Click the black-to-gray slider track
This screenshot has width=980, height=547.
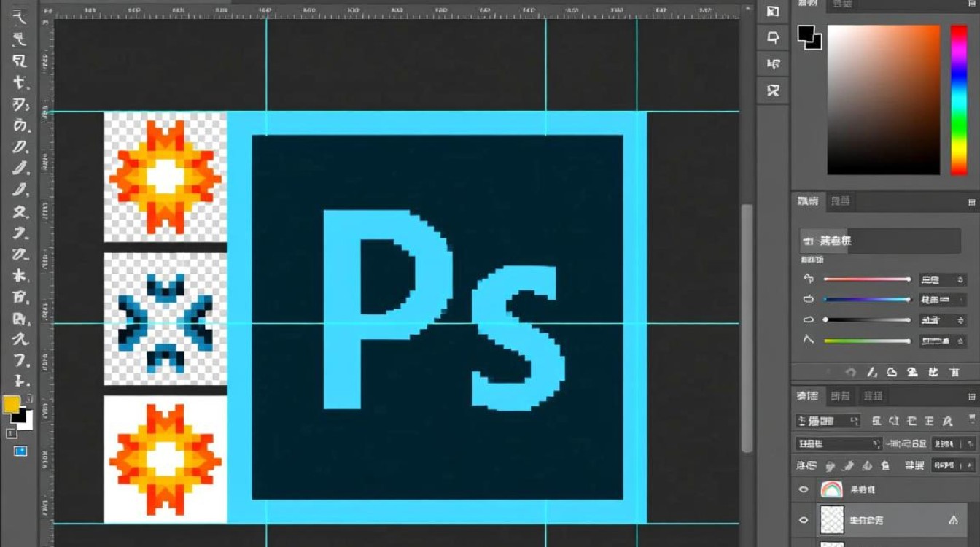click(867, 319)
